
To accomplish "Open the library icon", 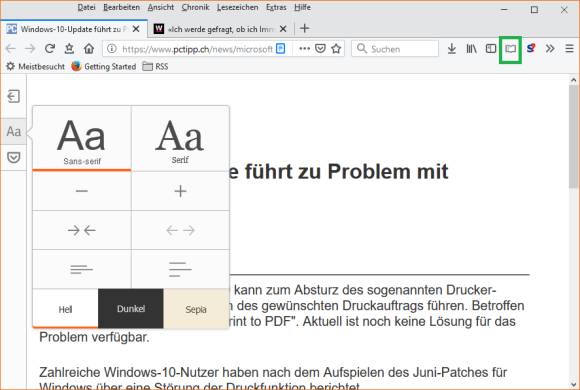I will [x=471, y=48].
